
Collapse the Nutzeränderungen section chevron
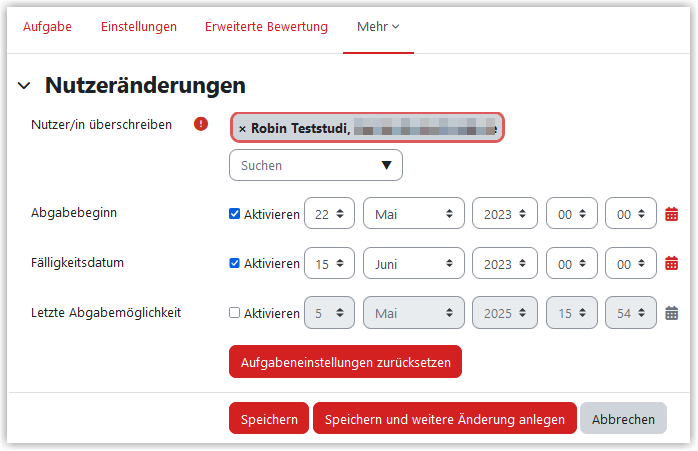tap(24, 85)
